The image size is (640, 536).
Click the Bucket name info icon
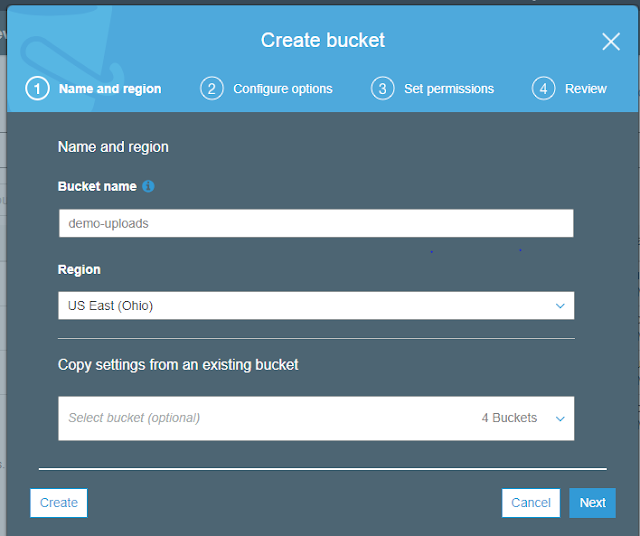tap(148, 186)
